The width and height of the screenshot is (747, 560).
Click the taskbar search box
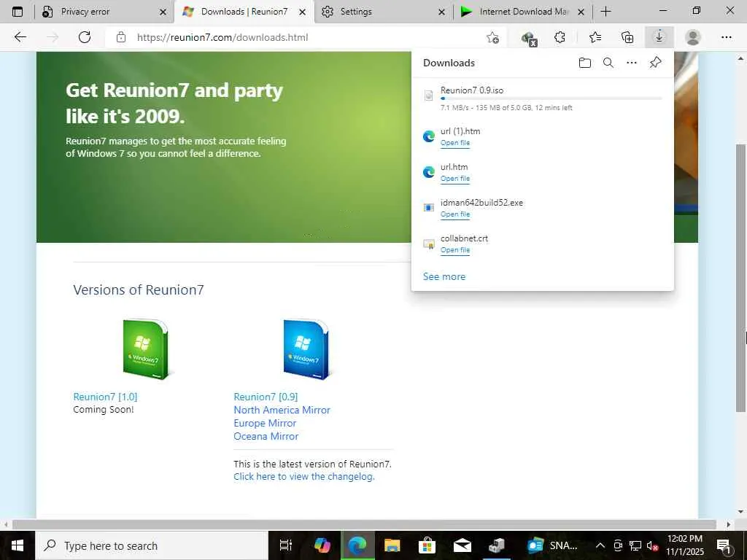[x=152, y=545]
